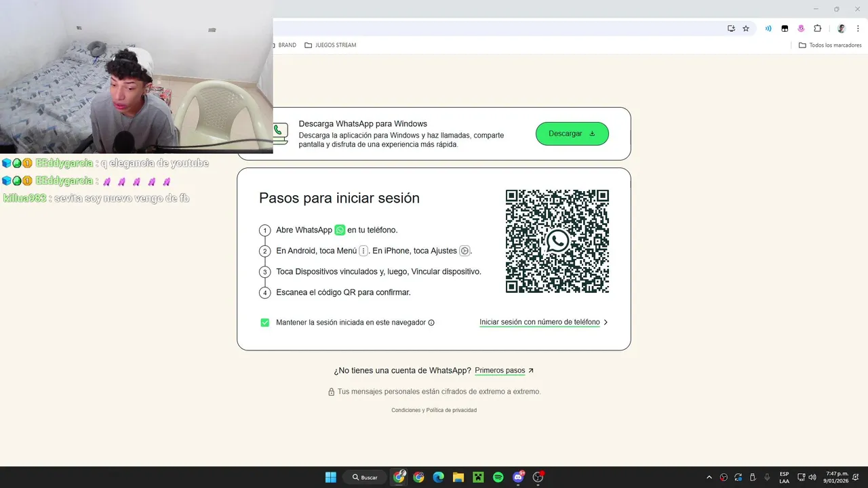This screenshot has width=868, height=488.
Task: Click the Android Menú three-dot icon
Action: (x=363, y=251)
